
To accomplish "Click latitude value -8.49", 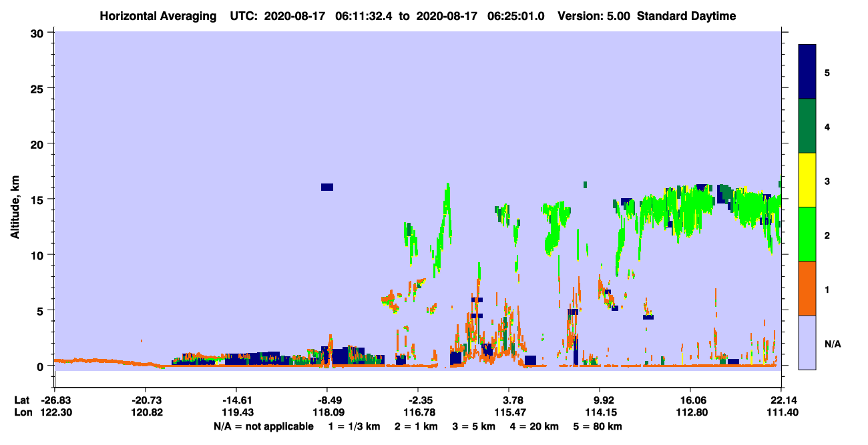I will pos(327,400).
